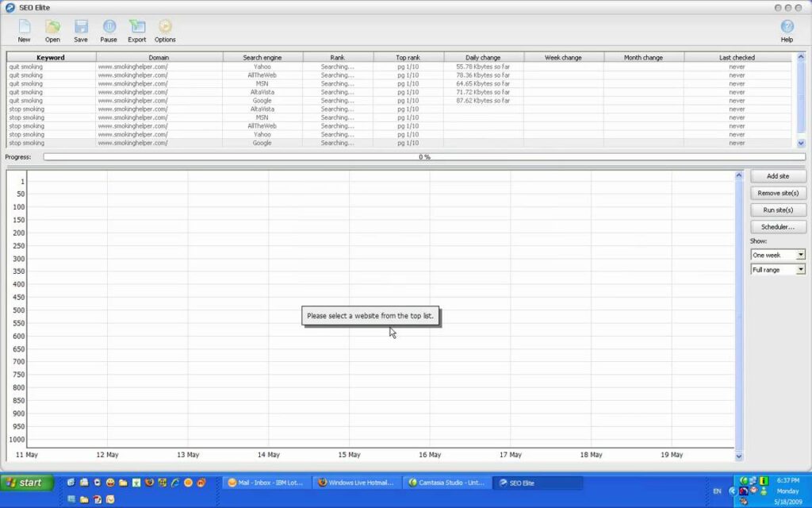Viewport: 812px width, 508px height.
Task: Sort by the Domain column header
Action: click(x=159, y=57)
